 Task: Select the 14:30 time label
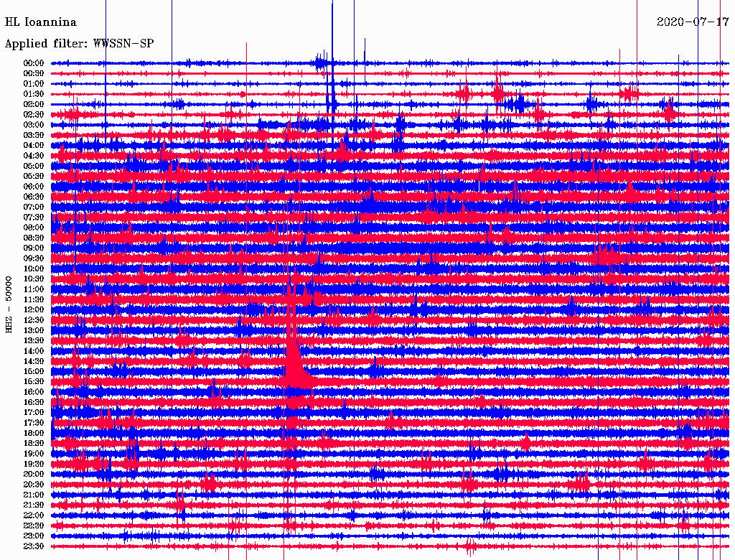point(34,361)
